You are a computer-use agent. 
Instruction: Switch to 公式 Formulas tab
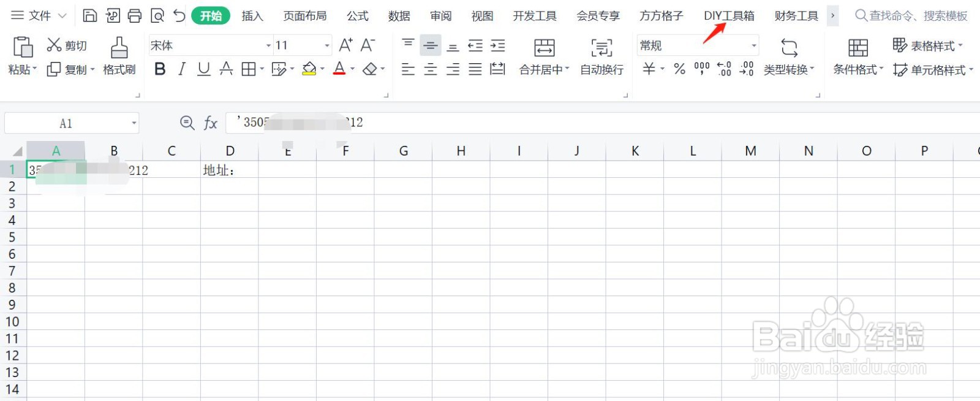point(358,16)
